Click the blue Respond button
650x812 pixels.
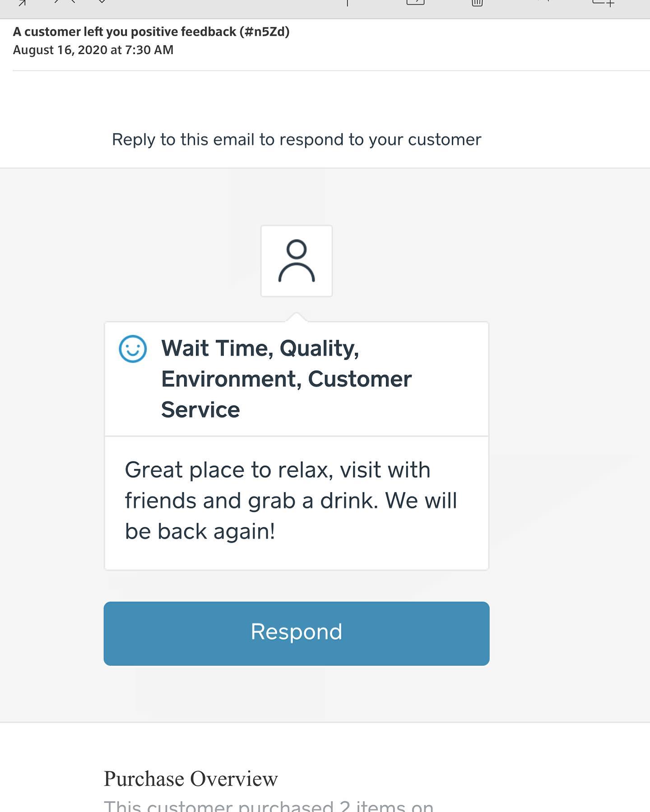pos(297,633)
